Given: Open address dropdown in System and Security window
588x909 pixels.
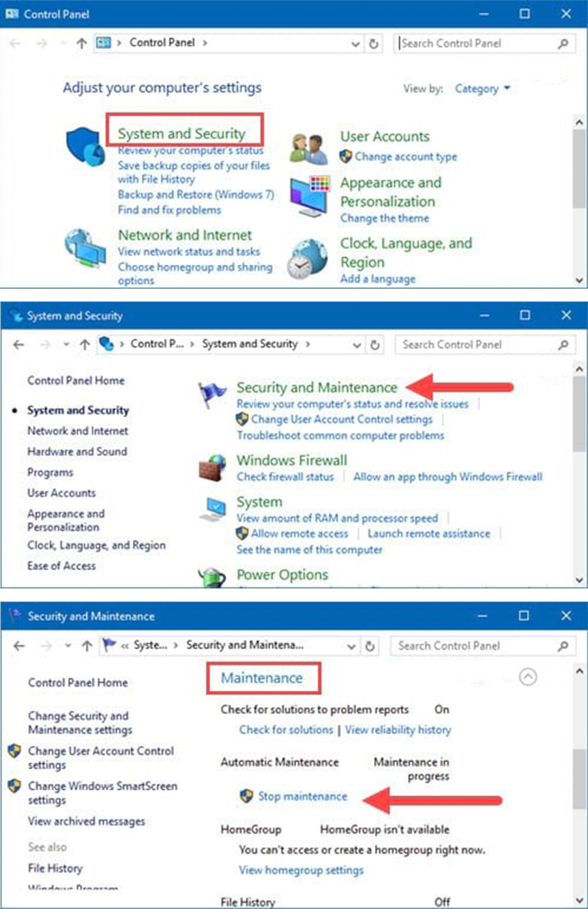Looking at the screenshot, I should pos(356,345).
